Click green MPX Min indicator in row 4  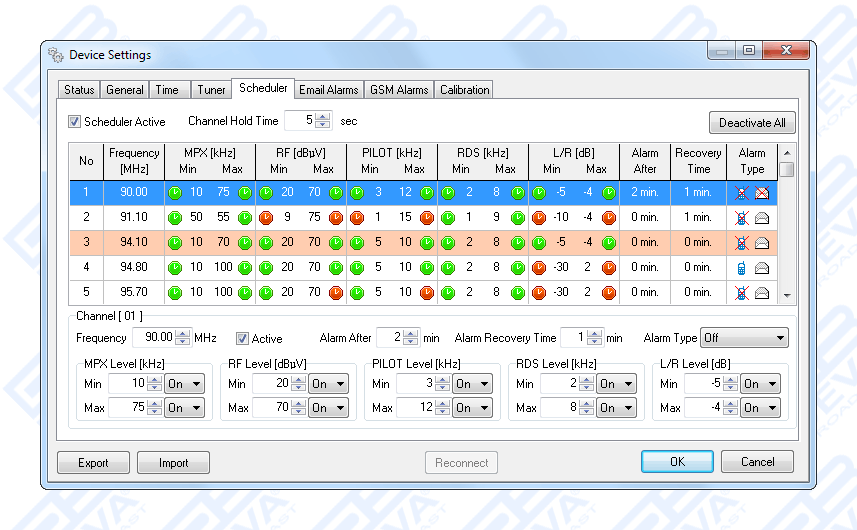click(175, 267)
